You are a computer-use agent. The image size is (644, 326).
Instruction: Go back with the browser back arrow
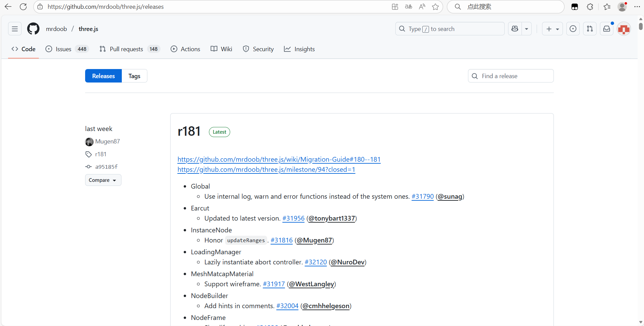click(x=8, y=7)
